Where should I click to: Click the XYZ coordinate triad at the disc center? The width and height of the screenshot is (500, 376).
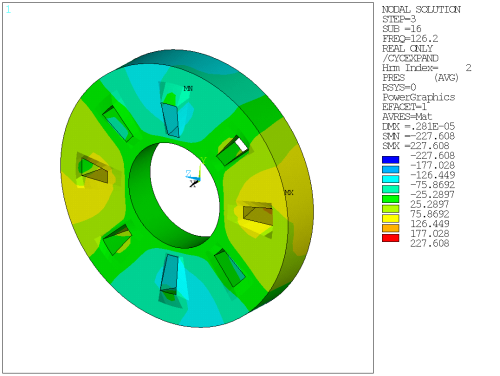195,173
